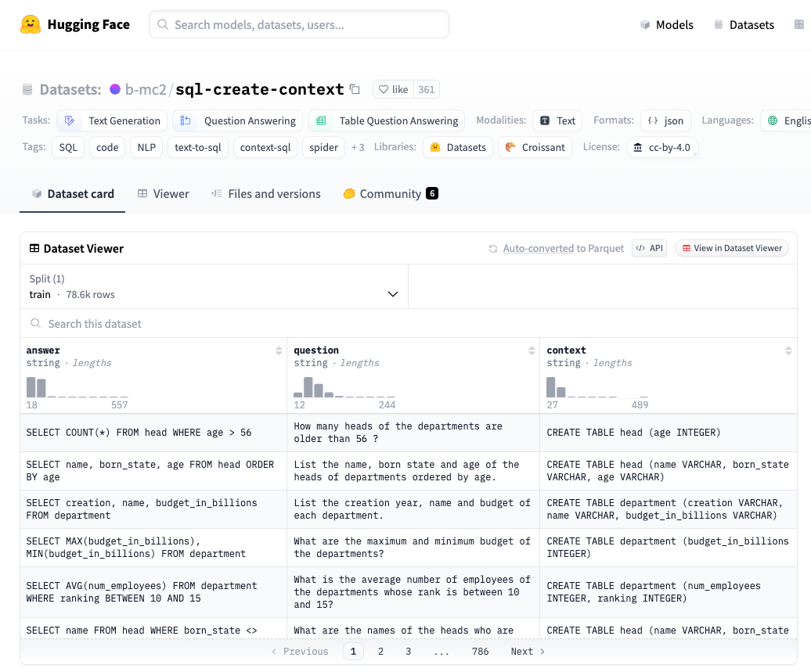
Task: Click the question lengths histogram
Action: click(x=344, y=387)
